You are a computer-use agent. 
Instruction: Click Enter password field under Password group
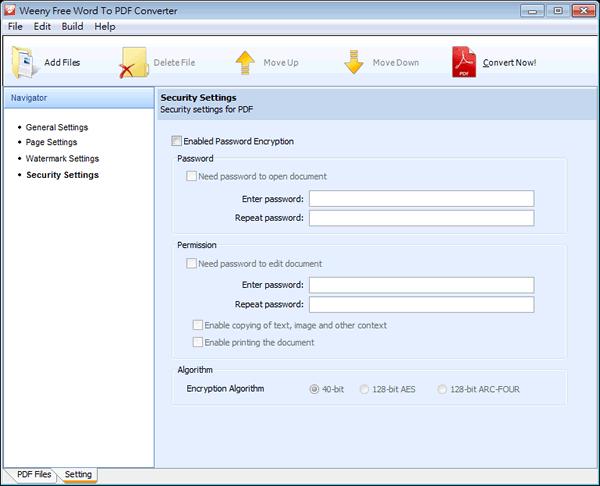(421, 199)
